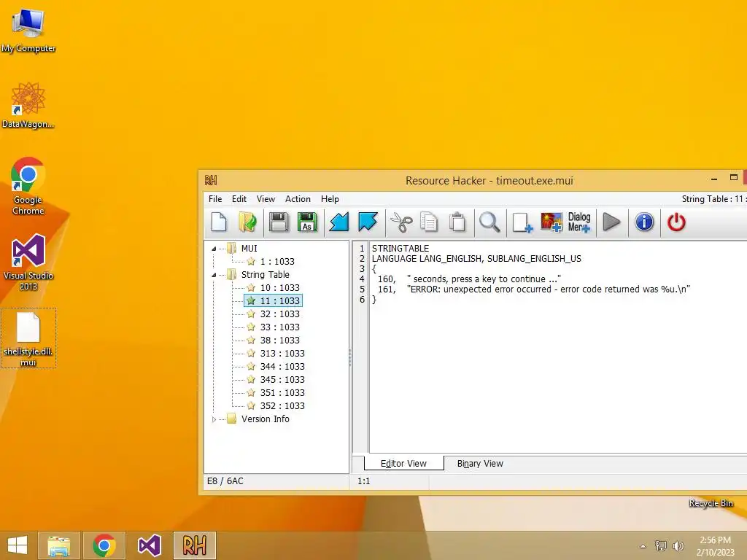Click the string 160 seconds press a key line
Viewport: 747px width, 560px height.
[469, 279]
